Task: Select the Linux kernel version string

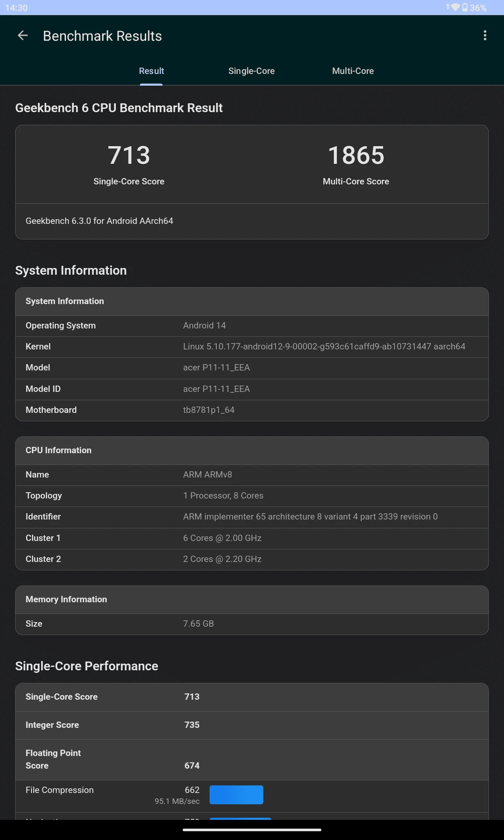Action: point(324,346)
